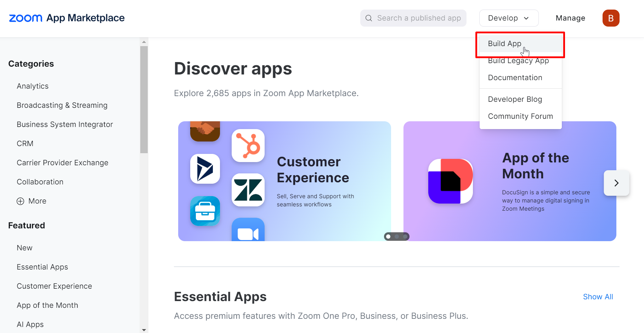Click the Zendesk app icon
This screenshot has width=644, height=333.
(x=248, y=190)
